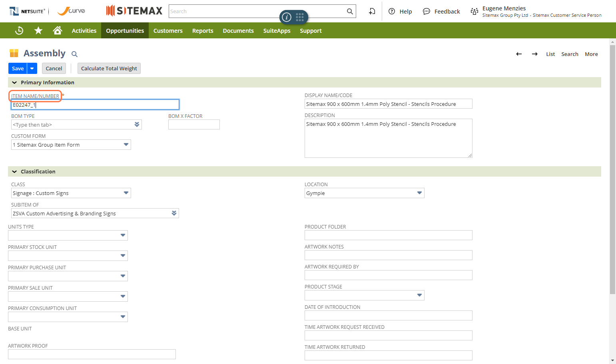Open the change role user icon

[474, 11]
